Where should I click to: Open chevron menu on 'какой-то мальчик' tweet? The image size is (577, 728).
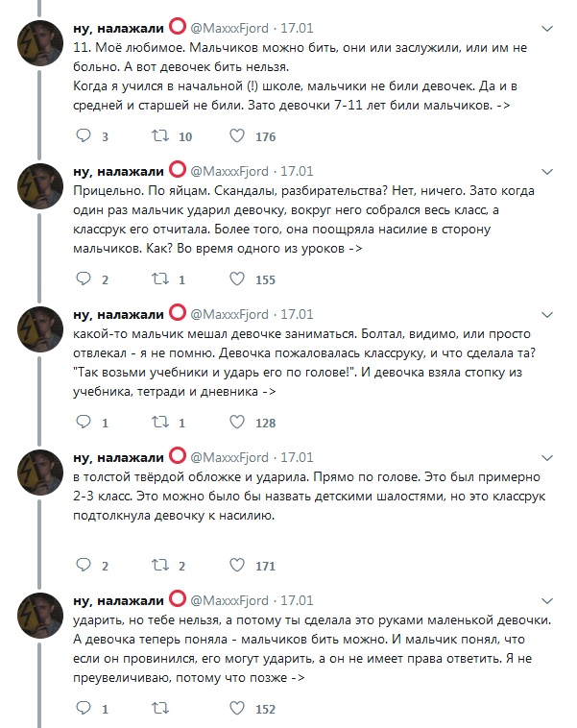547,315
